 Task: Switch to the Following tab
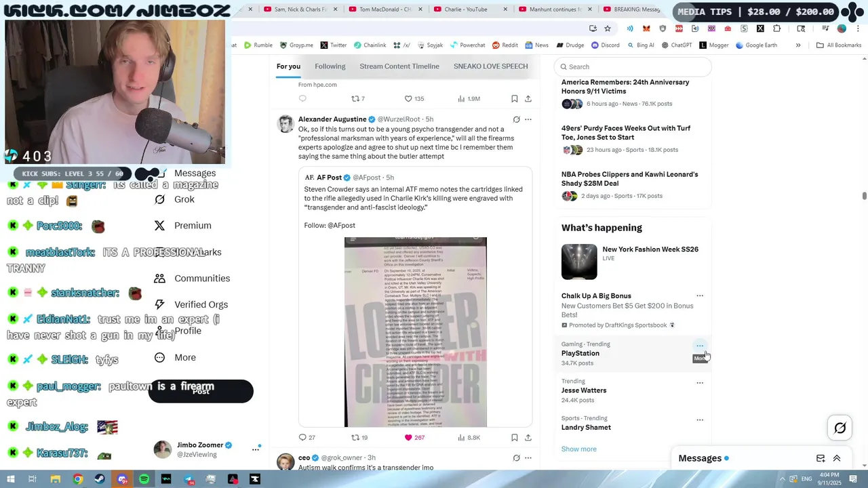tap(330, 66)
